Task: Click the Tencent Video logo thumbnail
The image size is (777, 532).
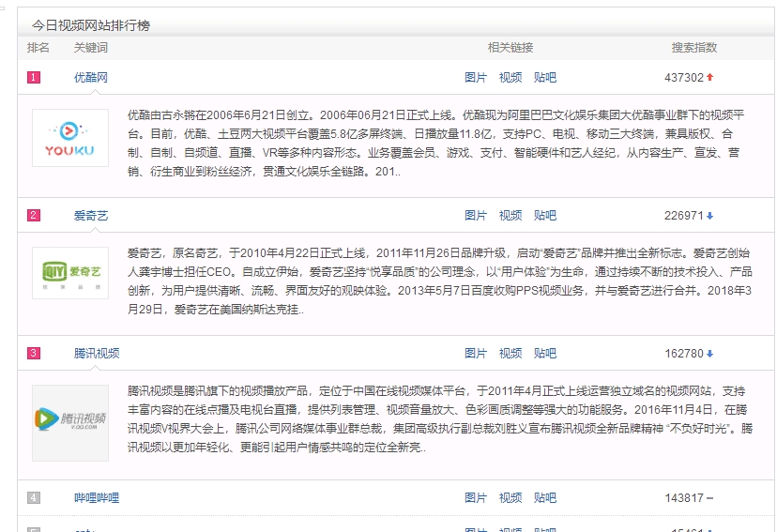Action: (x=70, y=421)
